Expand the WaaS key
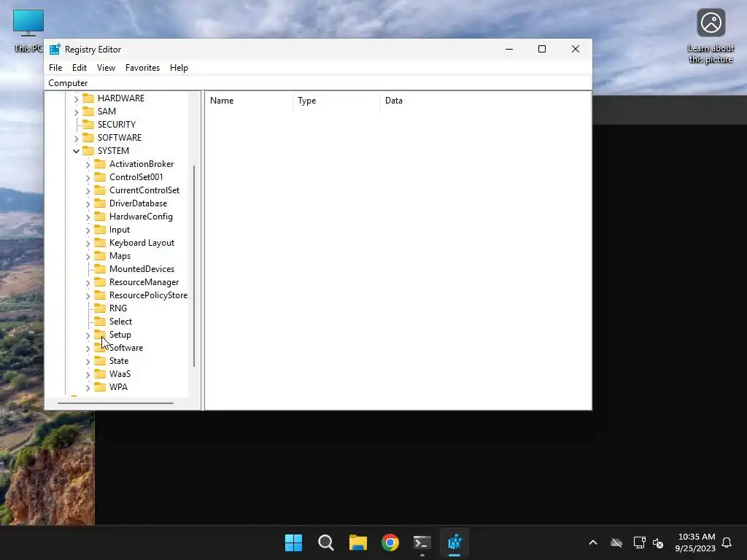This screenshot has height=560, width=747. click(88, 375)
